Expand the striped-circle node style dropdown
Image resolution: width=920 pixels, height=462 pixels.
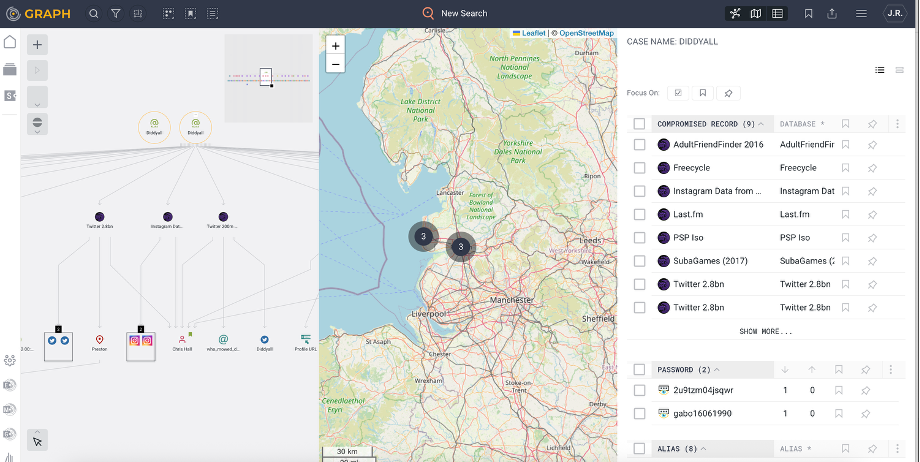click(37, 124)
